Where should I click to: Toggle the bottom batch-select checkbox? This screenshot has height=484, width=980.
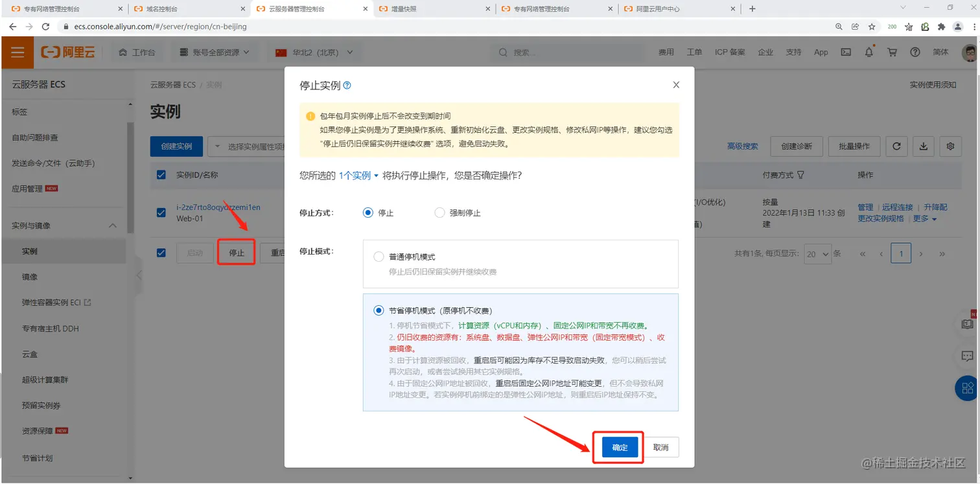(161, 253)
